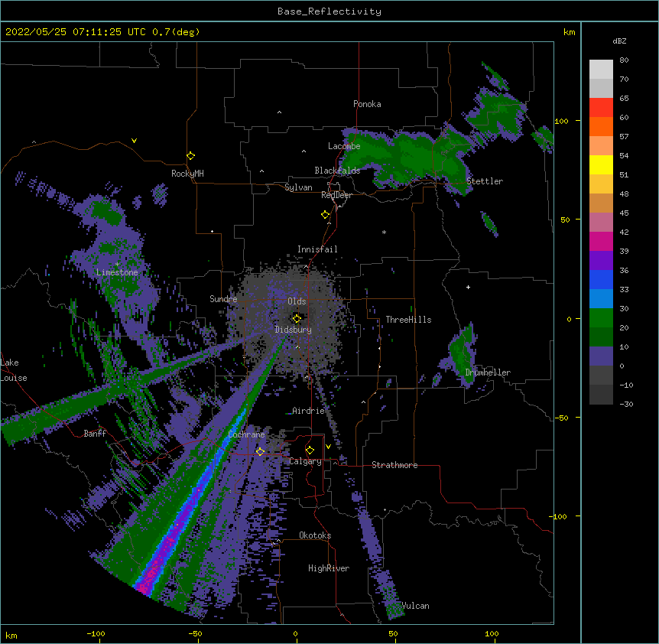Click the Didsbury label

[293, 330]
